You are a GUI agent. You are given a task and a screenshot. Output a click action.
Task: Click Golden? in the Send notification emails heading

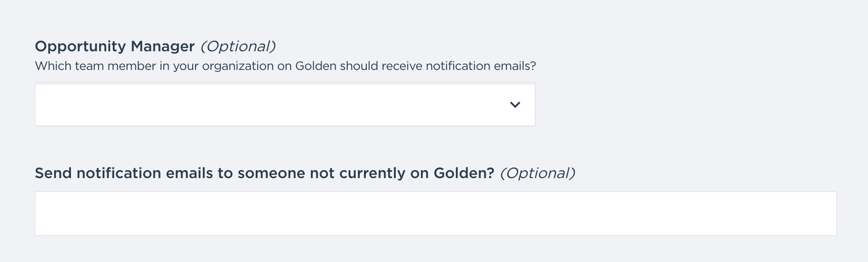pyautogui.click(x=464, y=173)
